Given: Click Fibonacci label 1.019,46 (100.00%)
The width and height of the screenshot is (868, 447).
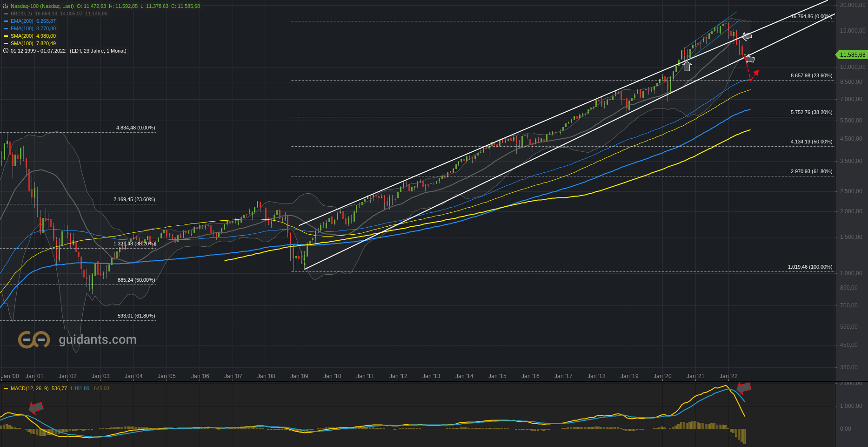Looking at the screenshot, I should pos(810,267).
